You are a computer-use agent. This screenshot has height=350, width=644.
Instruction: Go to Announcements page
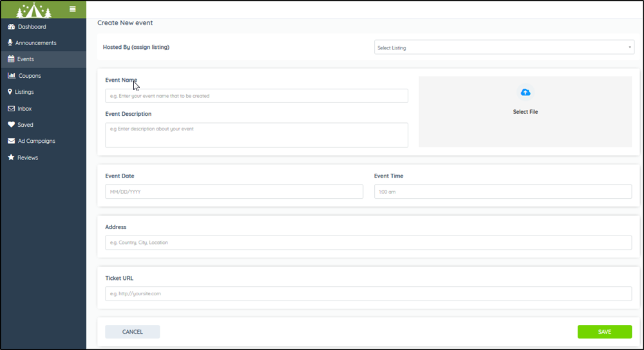tap(44, 42)
